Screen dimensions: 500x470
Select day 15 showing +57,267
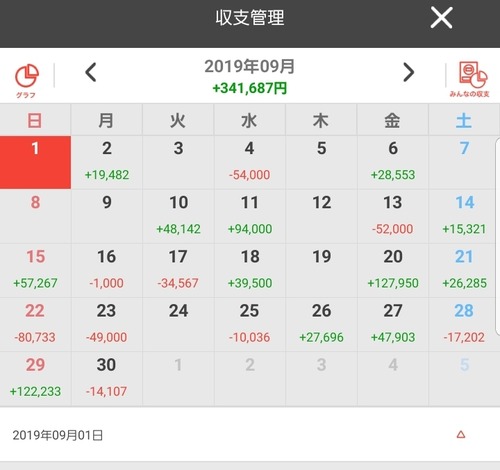tap(35, 271)
